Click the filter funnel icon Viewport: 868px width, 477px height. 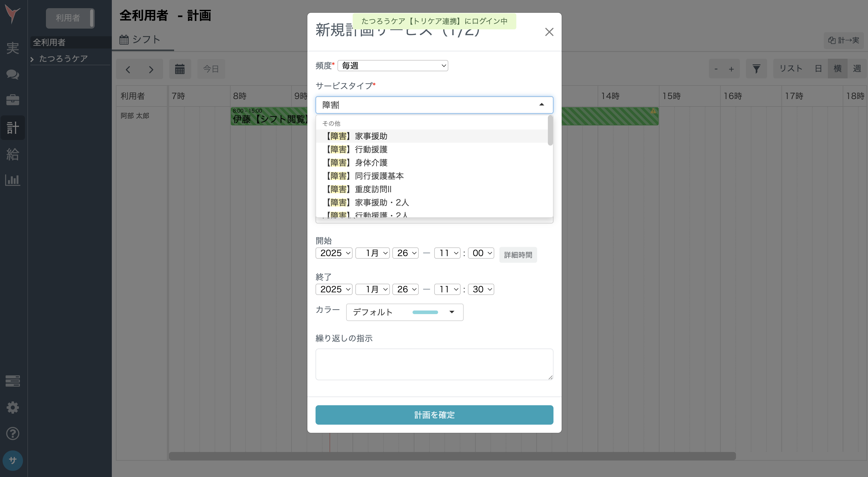tap(756, 68)
